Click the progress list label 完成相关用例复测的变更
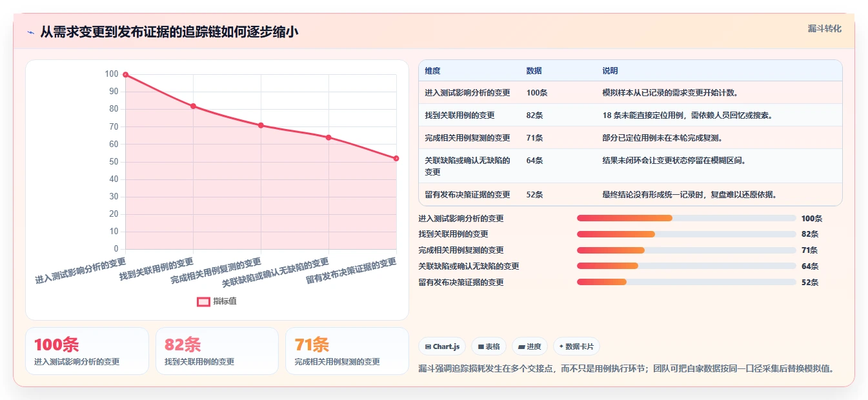The height and width of the screenshot is (400, 868). pyautogui.click(x=461, y=250)
